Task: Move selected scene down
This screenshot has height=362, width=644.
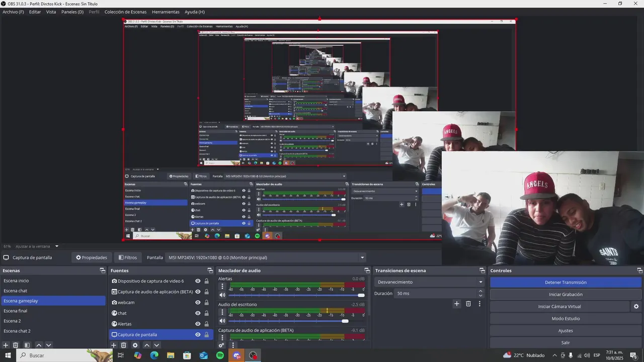Action: coord(48,345)
